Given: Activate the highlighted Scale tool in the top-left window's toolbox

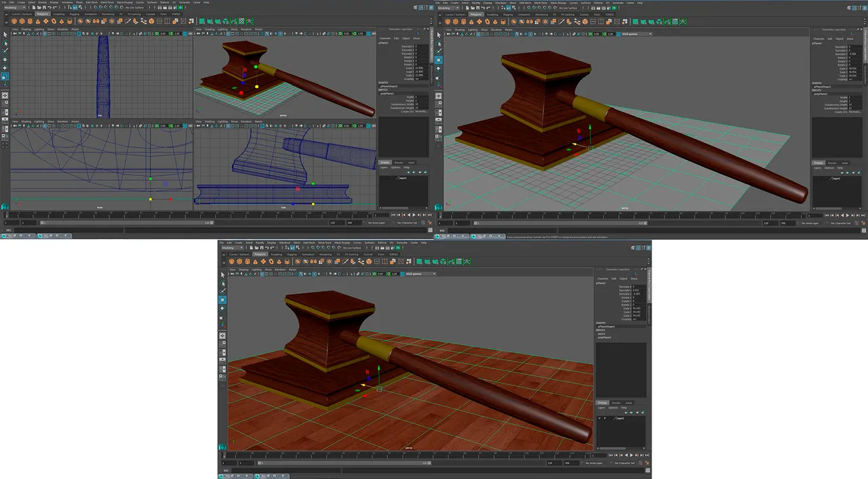Looking at the screenshot, I should click(5, 77).
